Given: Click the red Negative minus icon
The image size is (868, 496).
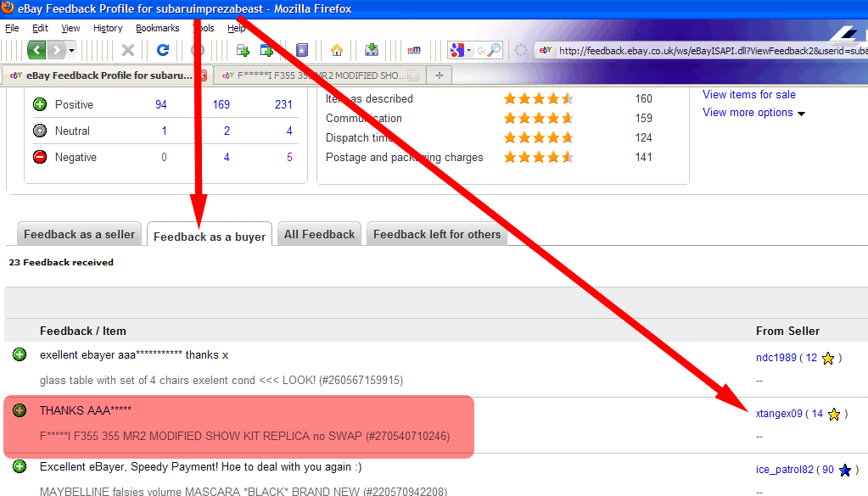Looking at the screenshot, I should [x=40, y=157].
